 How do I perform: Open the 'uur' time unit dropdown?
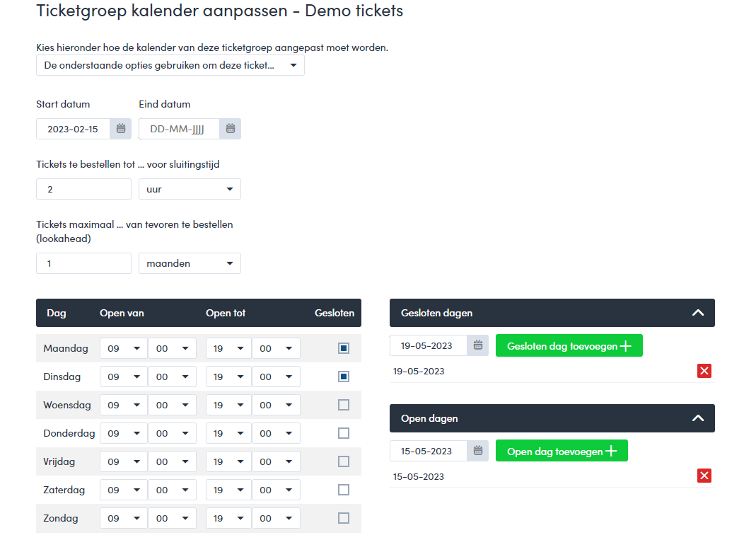click(x=190, y=189)
